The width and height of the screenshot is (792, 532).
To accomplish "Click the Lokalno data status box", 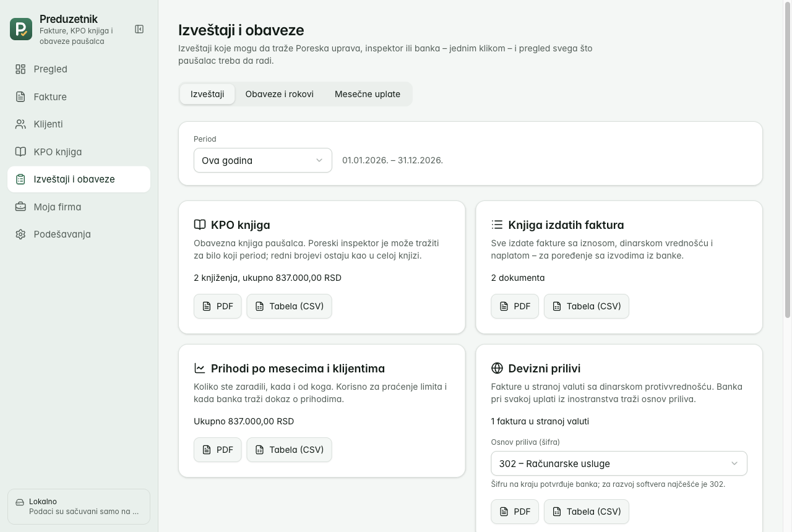I will pyautogui.click(x=79, y=507).
